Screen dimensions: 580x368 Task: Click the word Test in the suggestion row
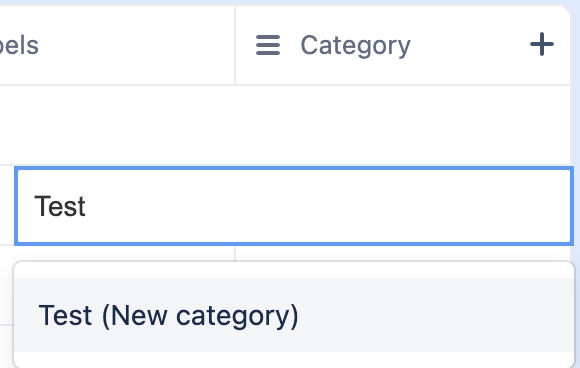[65, 315]
